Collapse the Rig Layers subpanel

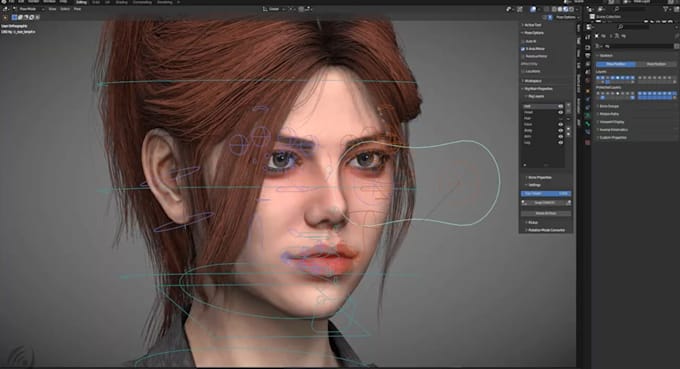(535, 96)
